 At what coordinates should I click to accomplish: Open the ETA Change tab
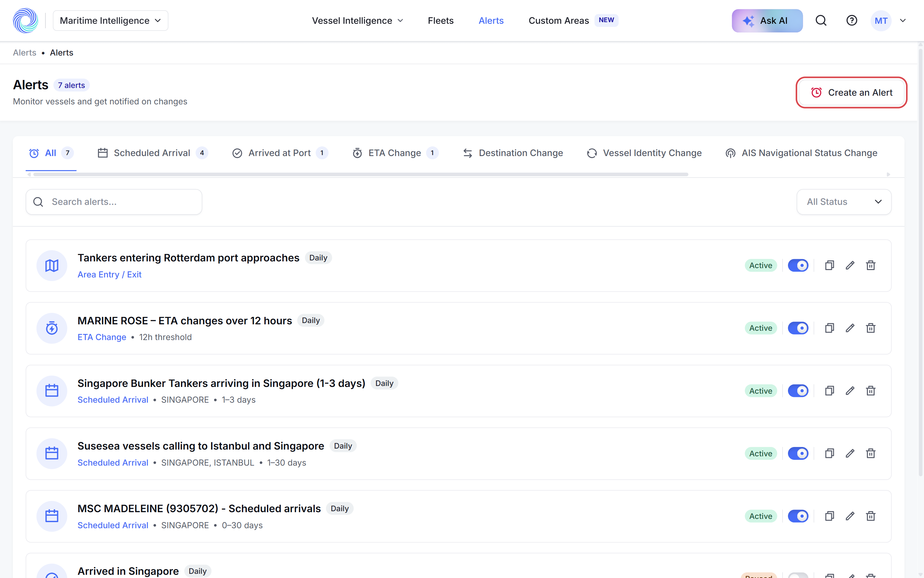(395, 153)
